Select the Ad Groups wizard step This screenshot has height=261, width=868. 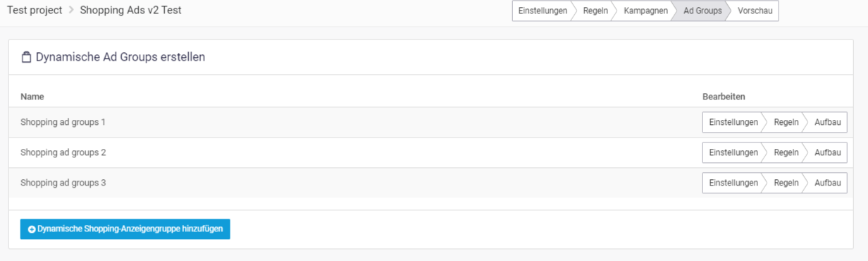[x=702, y=11]
